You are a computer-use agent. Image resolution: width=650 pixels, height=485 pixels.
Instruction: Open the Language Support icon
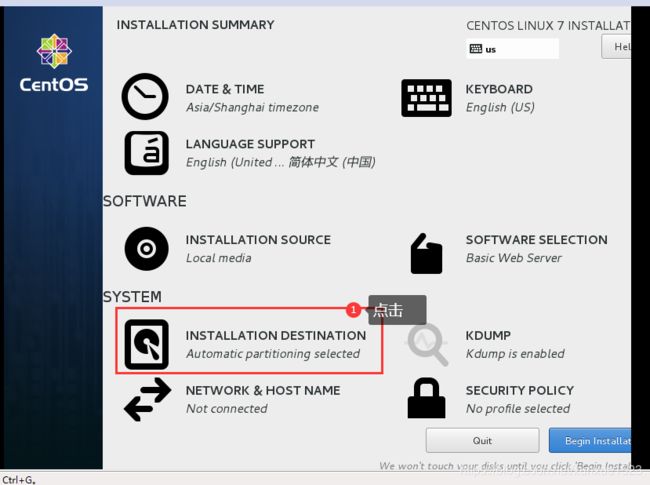pos(147,153)
